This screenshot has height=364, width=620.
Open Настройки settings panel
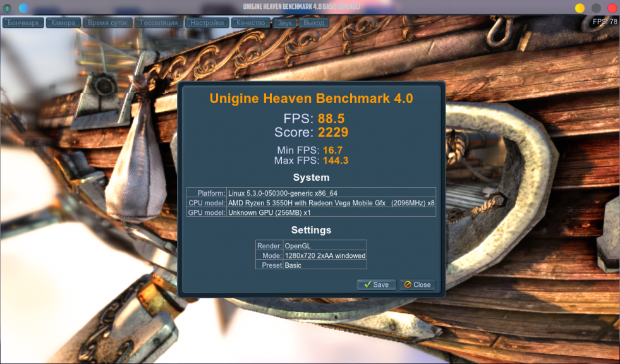tap(207, 23)
